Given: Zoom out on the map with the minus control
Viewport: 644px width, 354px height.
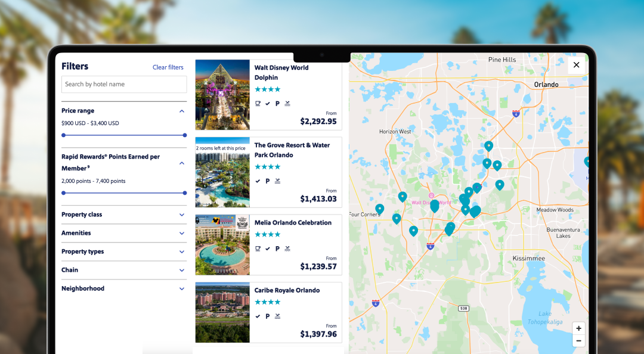Looking at the screenshot, I should [x=578, y=340].
